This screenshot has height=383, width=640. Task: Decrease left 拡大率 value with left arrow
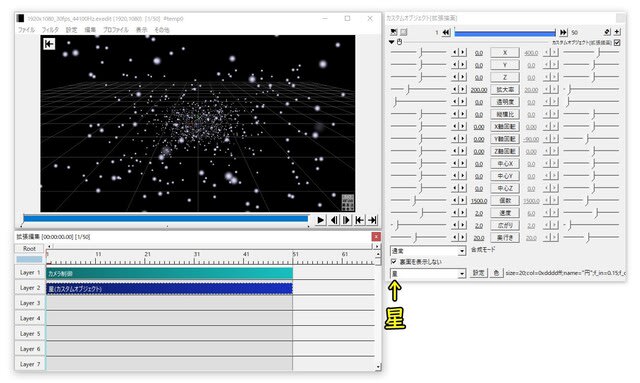[x=455, y=89]
